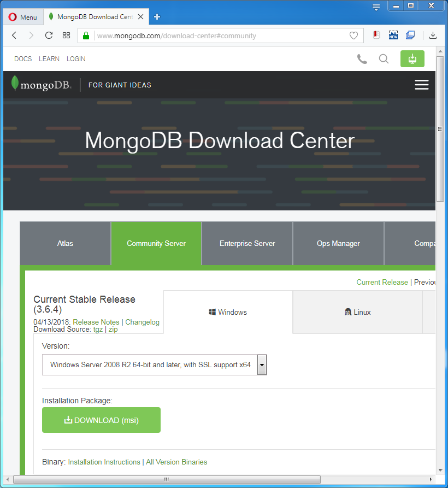The width and height of the screenshot is (448, 488).
Task: Click the green security padlock icon
Action: point(86,36)
